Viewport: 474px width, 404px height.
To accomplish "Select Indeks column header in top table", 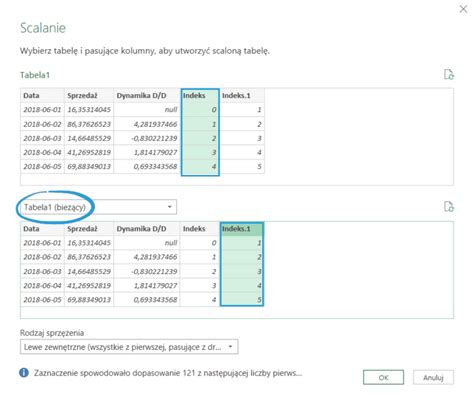I will click(200, 95).
